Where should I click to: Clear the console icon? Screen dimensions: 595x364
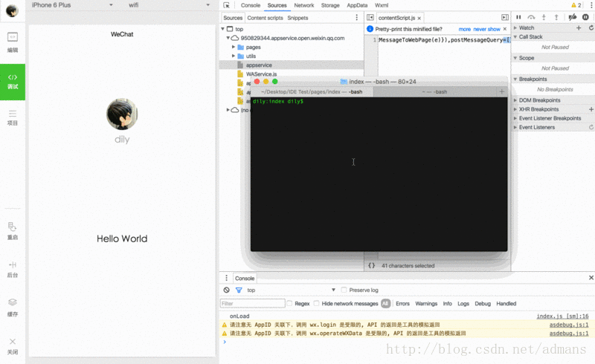[227, 290]
